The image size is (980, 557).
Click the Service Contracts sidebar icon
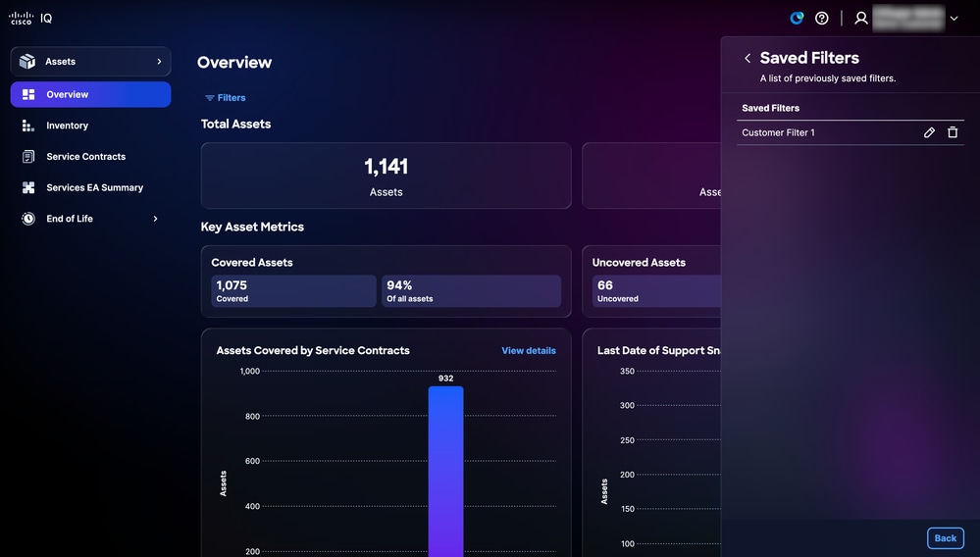pos(28,157)
